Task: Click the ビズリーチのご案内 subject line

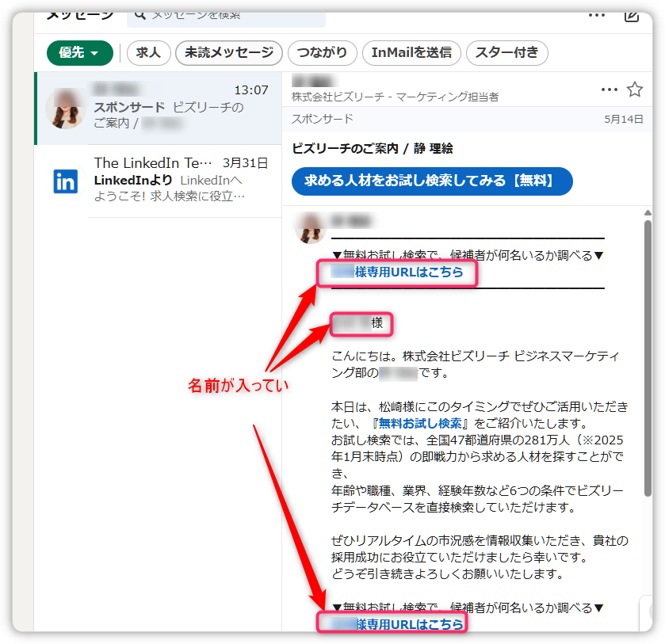Action: (x=373, y=149)
